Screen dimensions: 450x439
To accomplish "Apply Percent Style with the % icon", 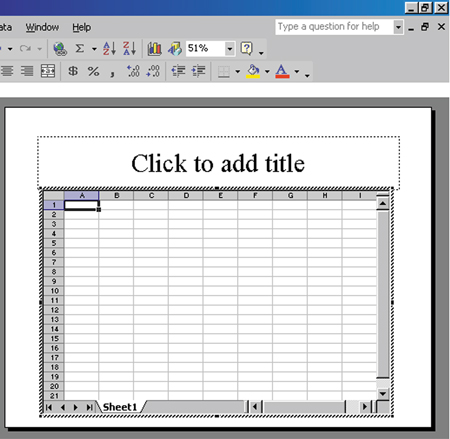I will tap(93, 71).
